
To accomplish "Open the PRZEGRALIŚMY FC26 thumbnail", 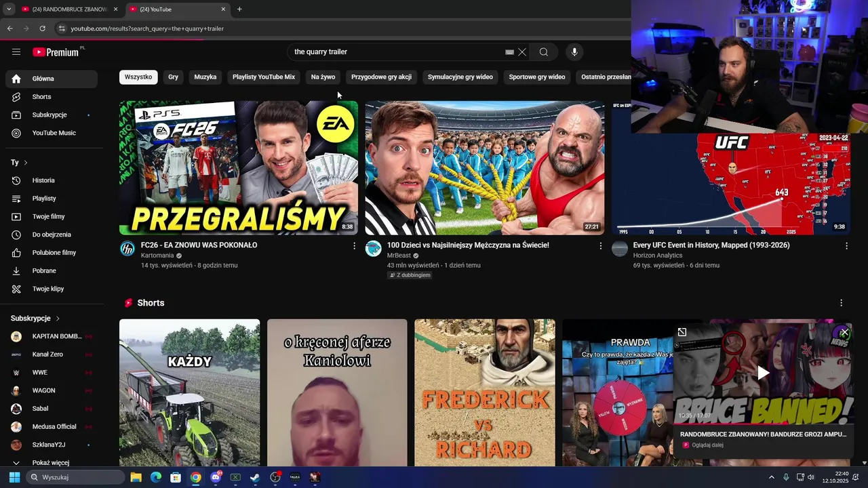I will pos(239,168).
